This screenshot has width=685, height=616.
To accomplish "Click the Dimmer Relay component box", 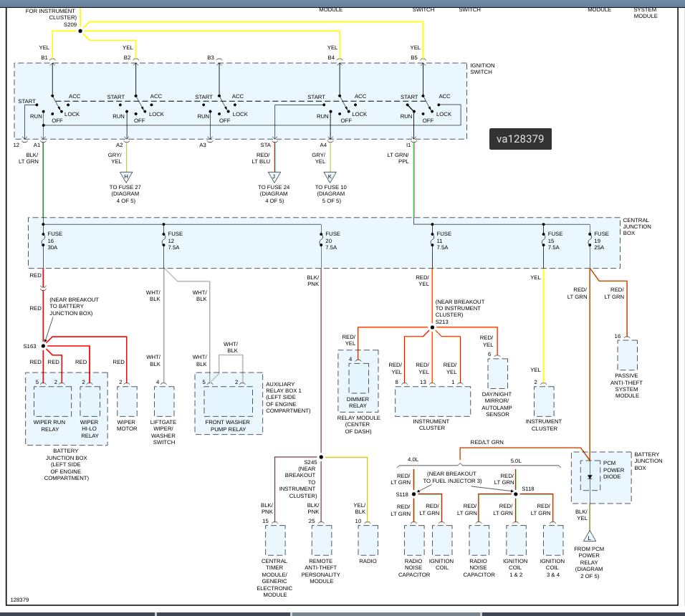I will click(x=358, y=379).
